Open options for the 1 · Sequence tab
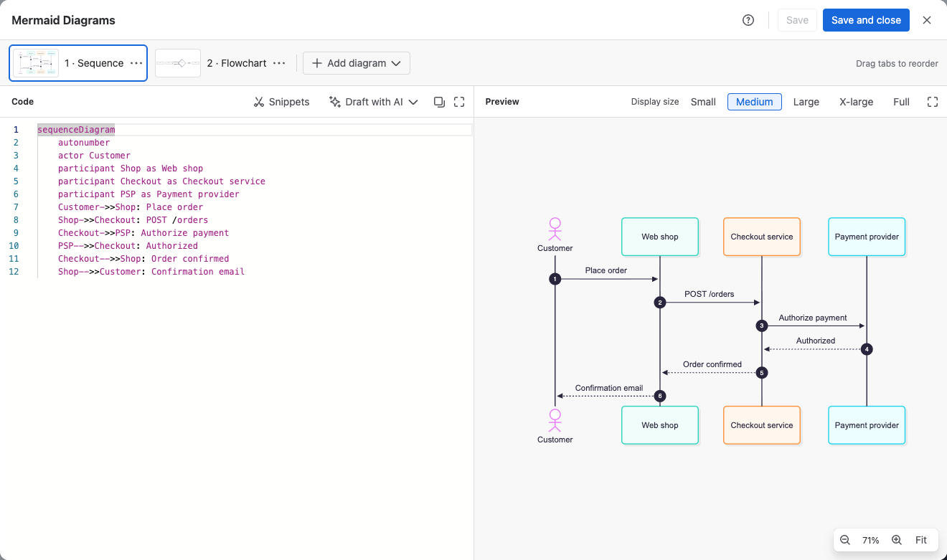The height and width of the screenshot is (560, 947). point(136,63)
